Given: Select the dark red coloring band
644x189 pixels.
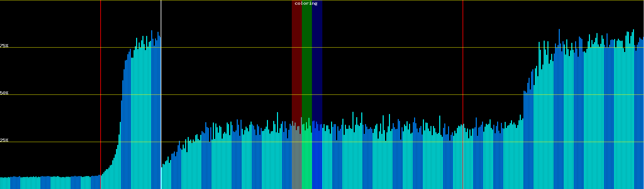Looking at the screenshot, I should (297, 63).
